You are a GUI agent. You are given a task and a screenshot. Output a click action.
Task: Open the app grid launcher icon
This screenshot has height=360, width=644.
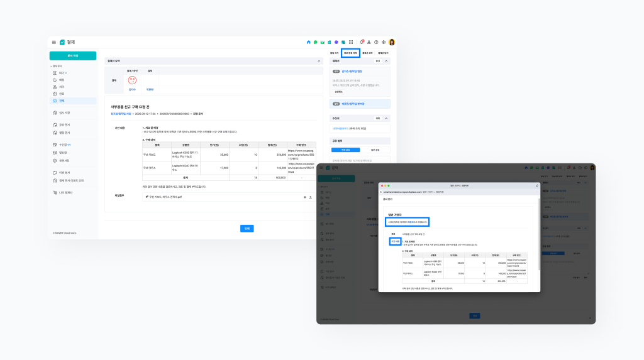[x=351, y=42]
